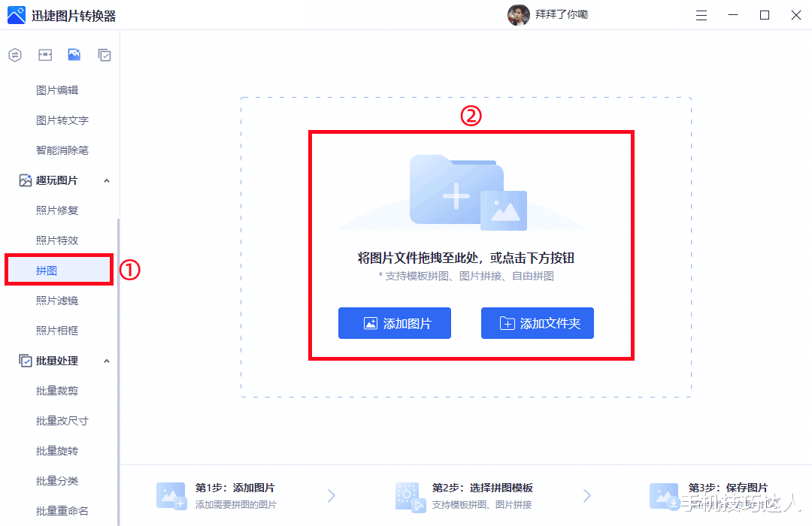Select the 拼图 sidebar entry
Viewport: 812px width, 526px height.
coord(45,270)
